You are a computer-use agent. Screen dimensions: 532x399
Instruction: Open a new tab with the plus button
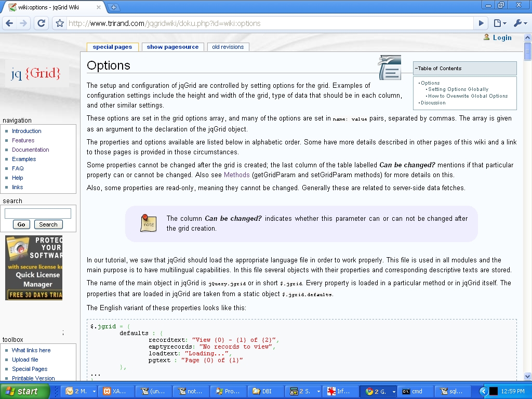114,7
